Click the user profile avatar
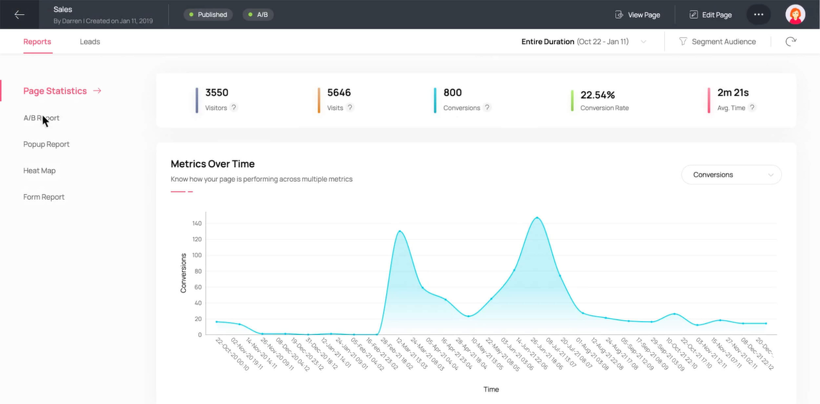This screenshot has width=820, height=404. (x=795, y=15)
